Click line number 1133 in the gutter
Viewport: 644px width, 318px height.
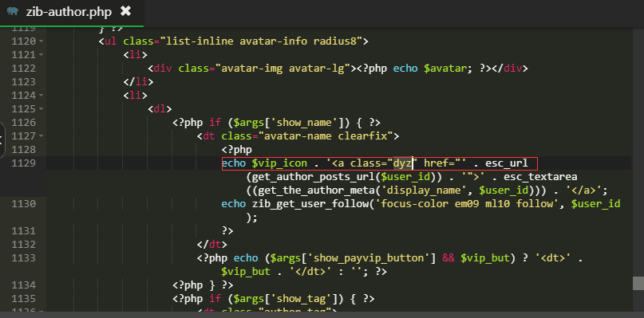[x=24, y=258]
